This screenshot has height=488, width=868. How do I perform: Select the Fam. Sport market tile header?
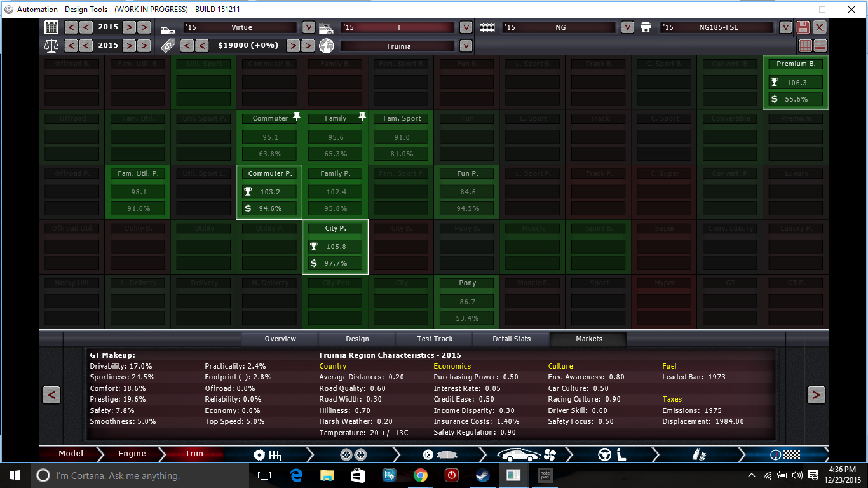(402, 118)
